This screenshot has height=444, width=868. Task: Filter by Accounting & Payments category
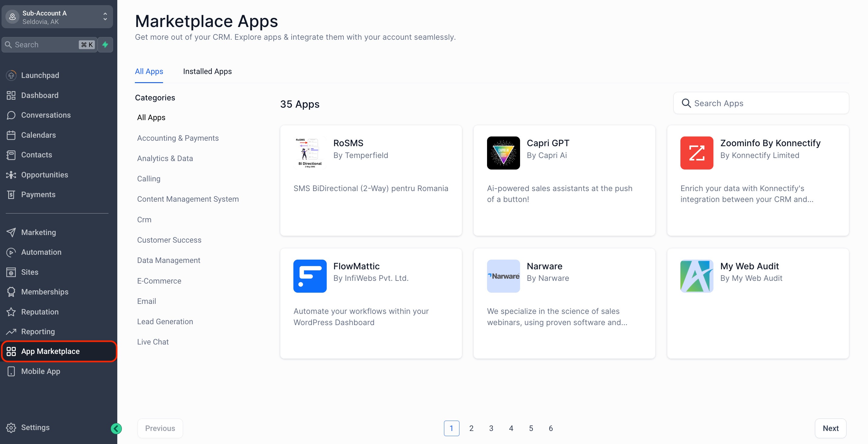click(x=178, y=138)
